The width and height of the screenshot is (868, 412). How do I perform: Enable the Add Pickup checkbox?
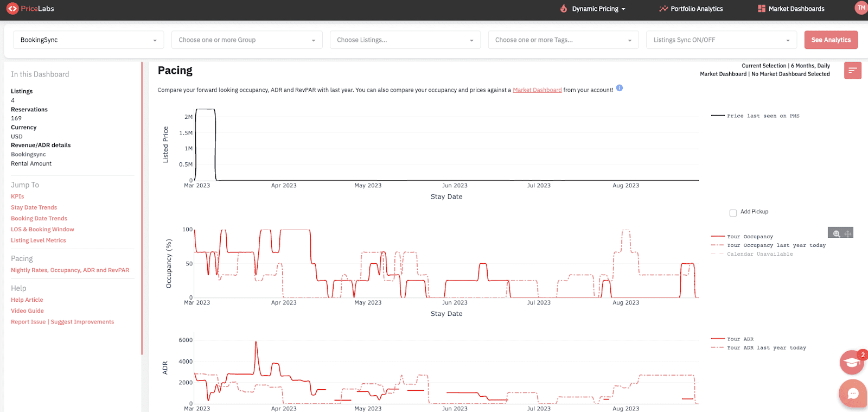pyautogui.click(x=733, y=213)
